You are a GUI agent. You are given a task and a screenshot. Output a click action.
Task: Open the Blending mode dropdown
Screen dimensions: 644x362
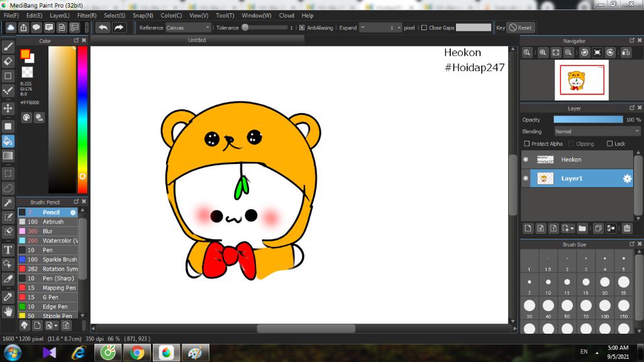(x=597, y=131)
